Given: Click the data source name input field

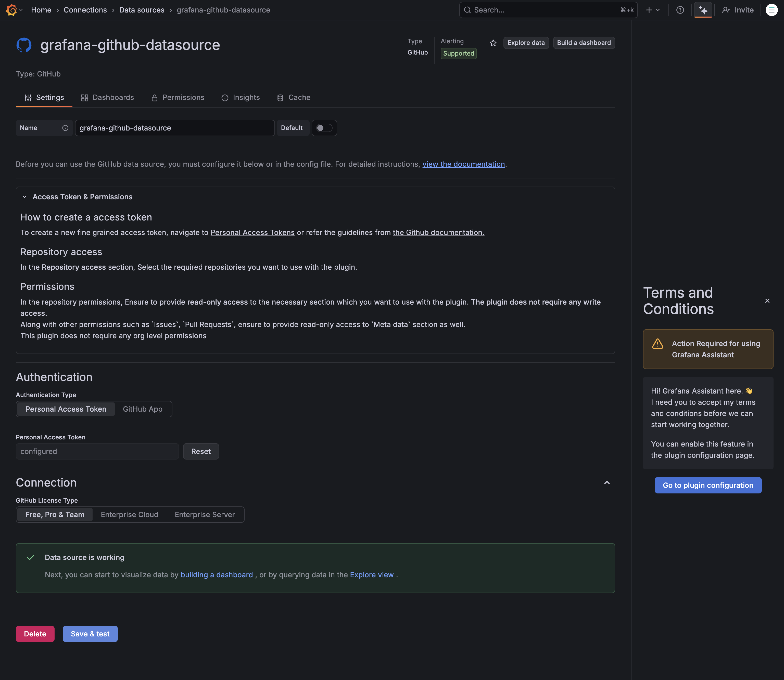Looking at the screenshot, I should click(x=175, y=128).
